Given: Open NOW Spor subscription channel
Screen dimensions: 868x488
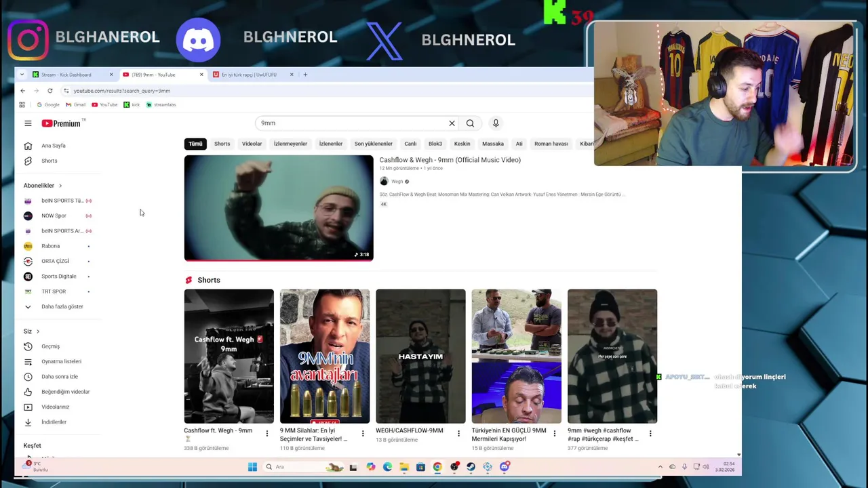Looking at the screenshot, I should [54, 216].
